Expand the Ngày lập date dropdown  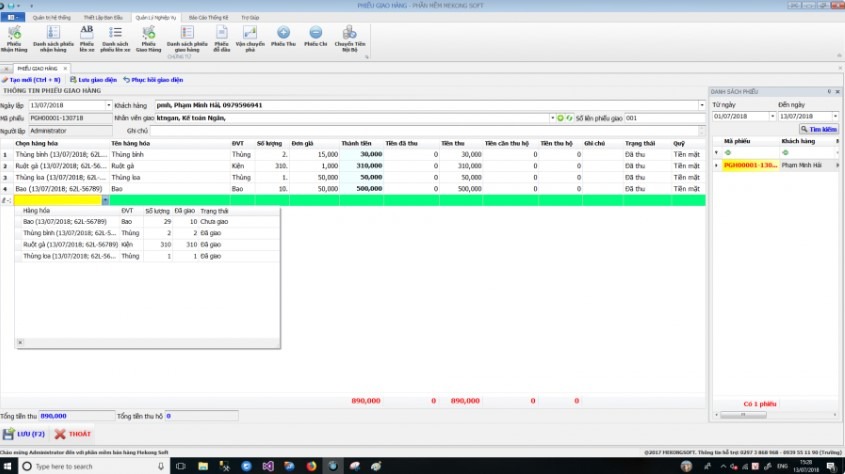(108, 105)
